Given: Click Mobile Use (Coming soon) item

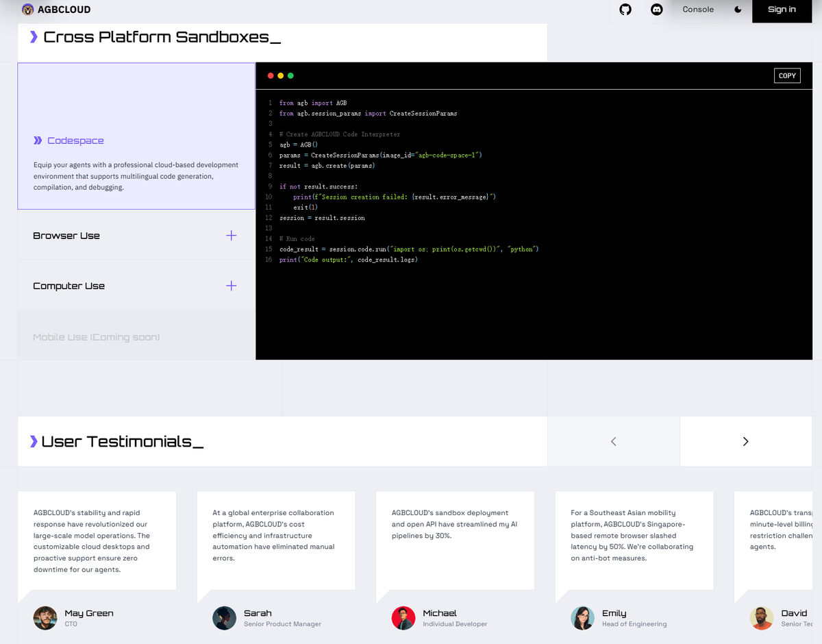Looking at the screenshot, I should (136, 336).
